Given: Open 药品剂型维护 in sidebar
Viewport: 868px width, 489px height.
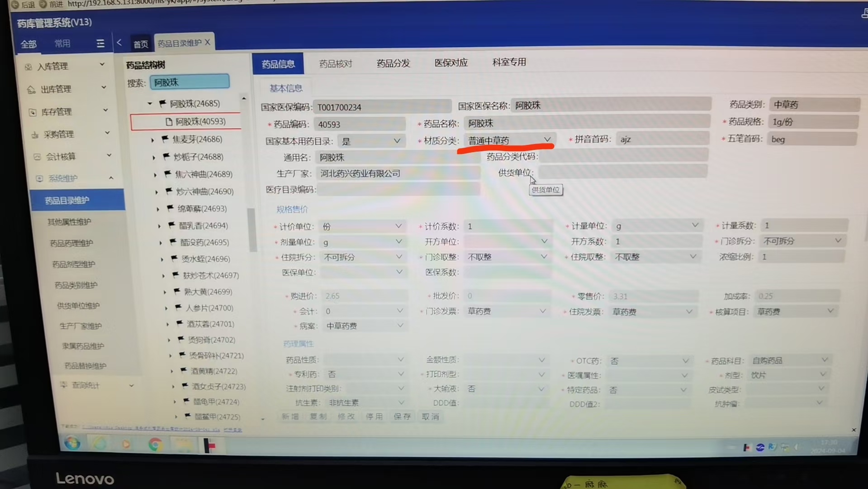Looking at the screenshot, I should [x=74, y=264].
